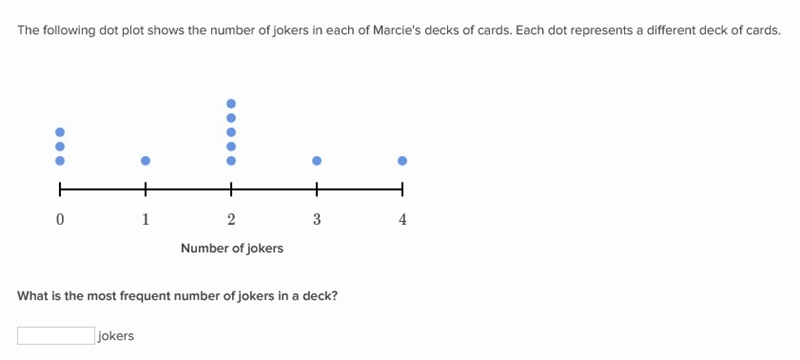
Task: Click the 'Number of jokers' axis title
Action: 232,248
